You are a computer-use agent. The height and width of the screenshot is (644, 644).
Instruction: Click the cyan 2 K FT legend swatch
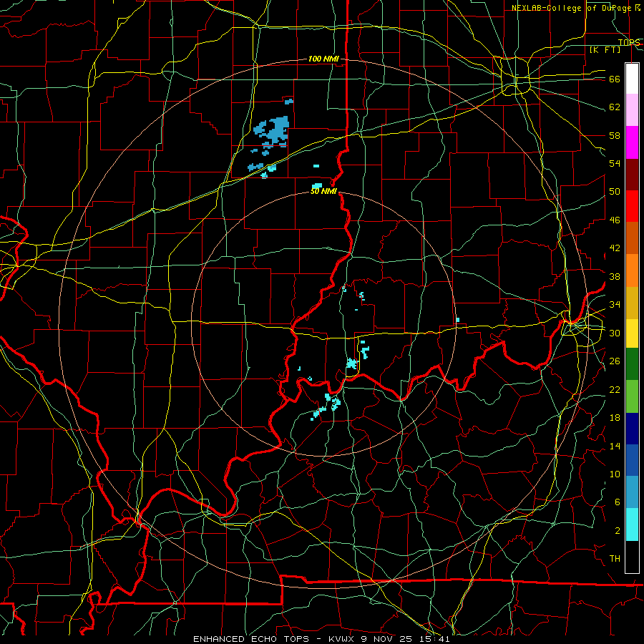[632, 525]
